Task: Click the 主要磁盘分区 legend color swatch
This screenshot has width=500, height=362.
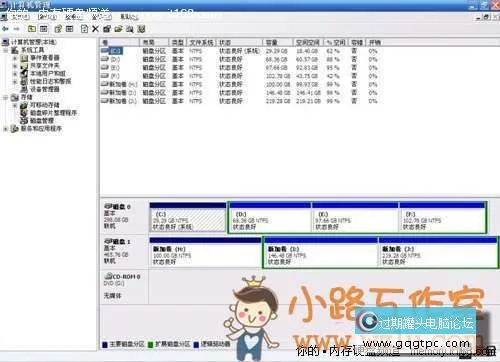Action: [105, 344]
